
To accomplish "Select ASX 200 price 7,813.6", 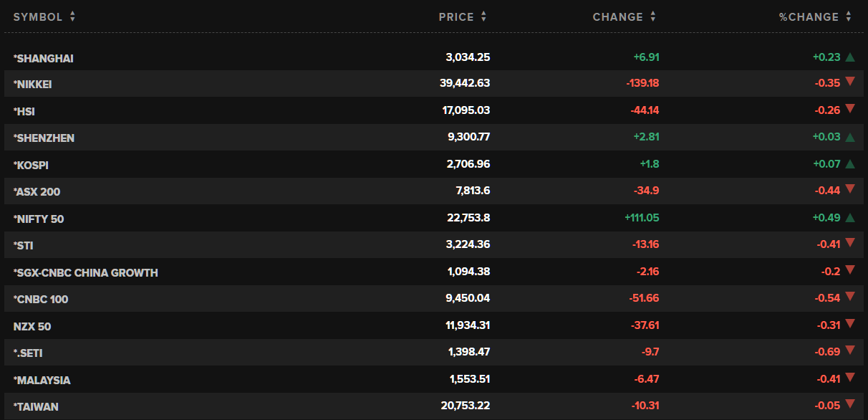I will tap(473, 191).
